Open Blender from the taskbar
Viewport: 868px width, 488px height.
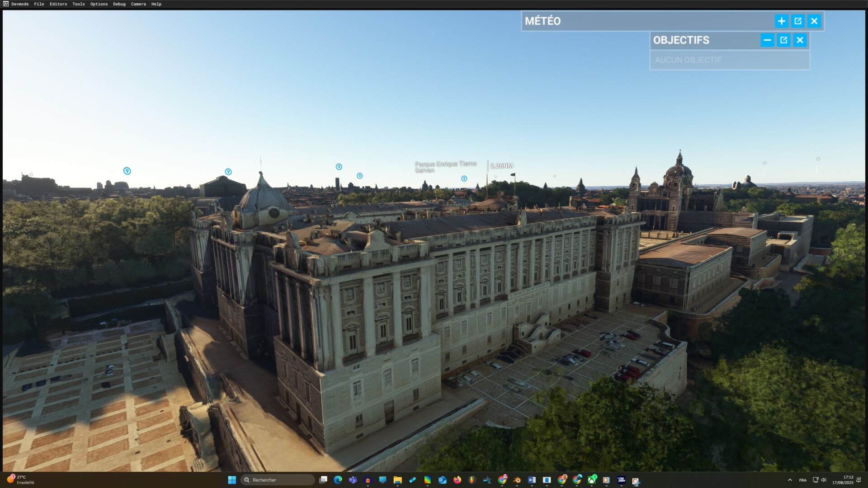(517, 480)
